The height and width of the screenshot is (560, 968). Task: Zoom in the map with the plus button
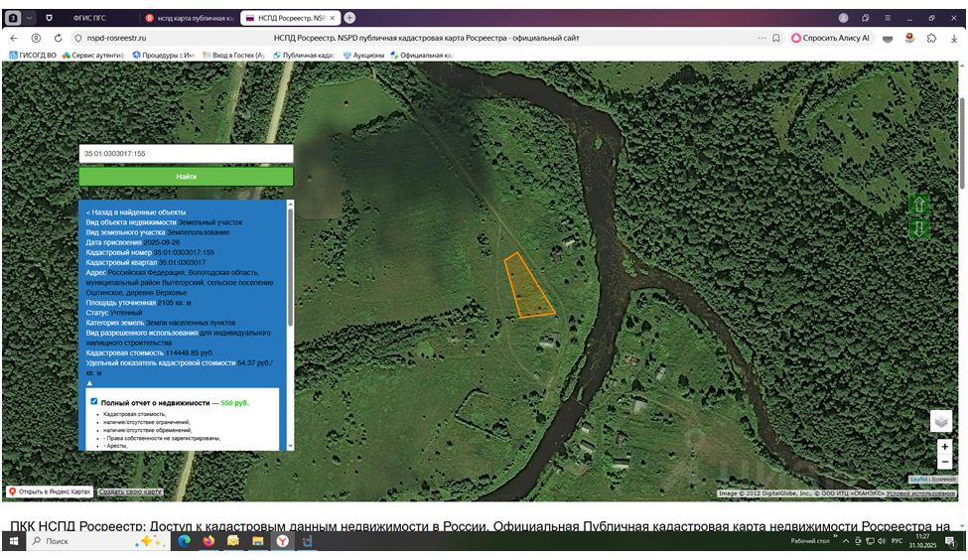coord(944,447)
